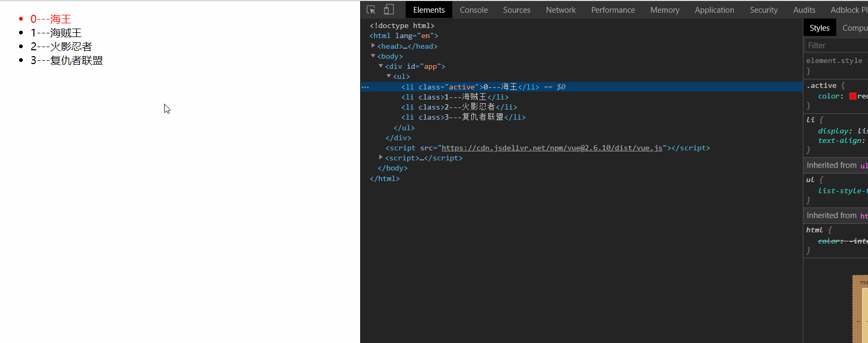This screenshot has height=343, width=868.
Task: Go to the Memory tab
Action: (665, 10)
